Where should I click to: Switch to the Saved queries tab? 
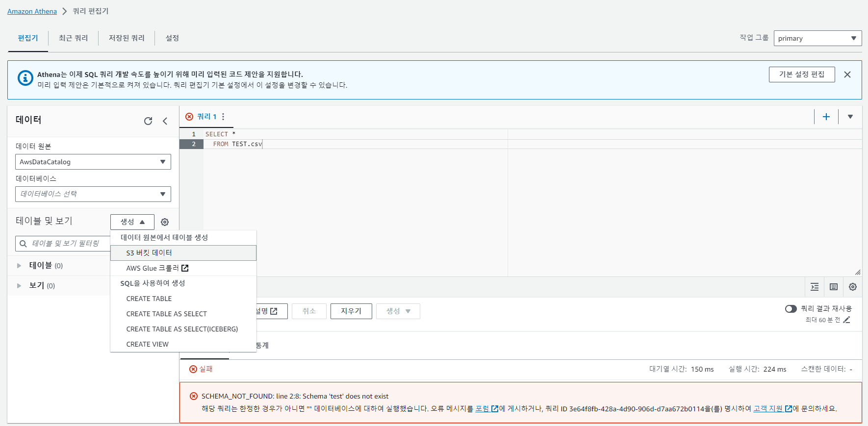127,38
